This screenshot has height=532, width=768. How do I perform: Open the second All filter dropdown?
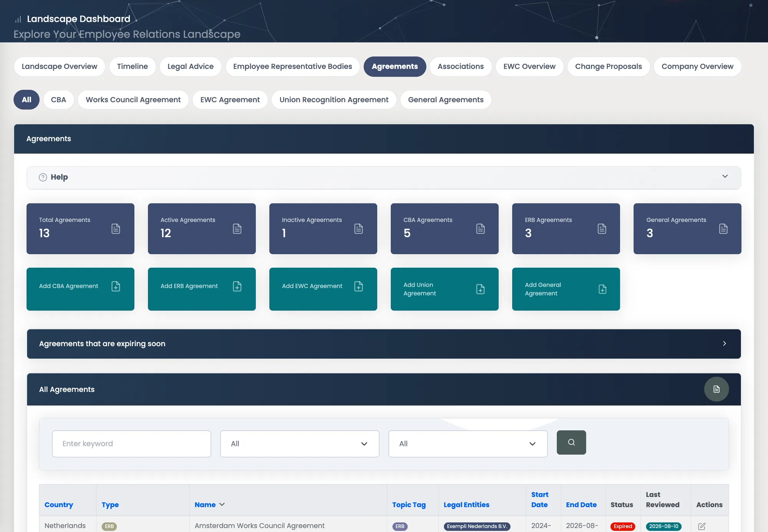coord(468,444)
